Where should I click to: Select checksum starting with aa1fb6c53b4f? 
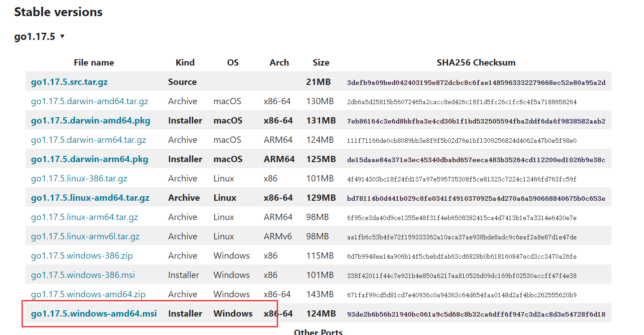pyautogui.click(x=462, y=237)
